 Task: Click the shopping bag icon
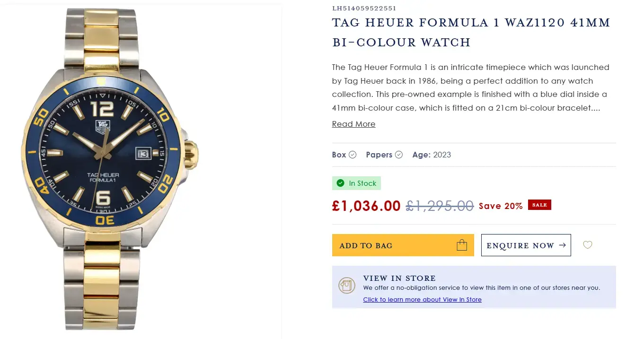461,245
